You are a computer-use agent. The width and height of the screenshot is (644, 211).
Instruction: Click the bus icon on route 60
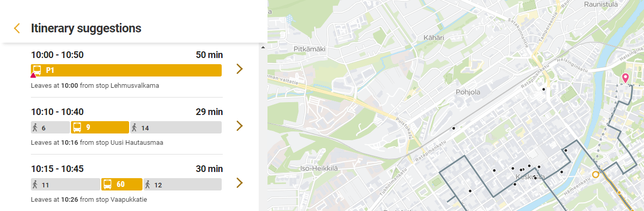click(108, 184)
